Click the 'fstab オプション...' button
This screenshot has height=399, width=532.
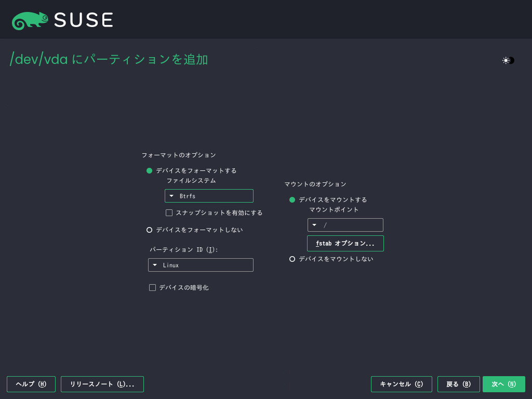pos(345,244)
